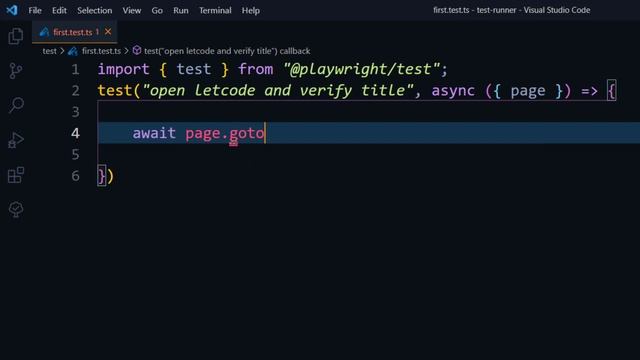Click the first.test.ts breadcrumb item

(101, 51)
